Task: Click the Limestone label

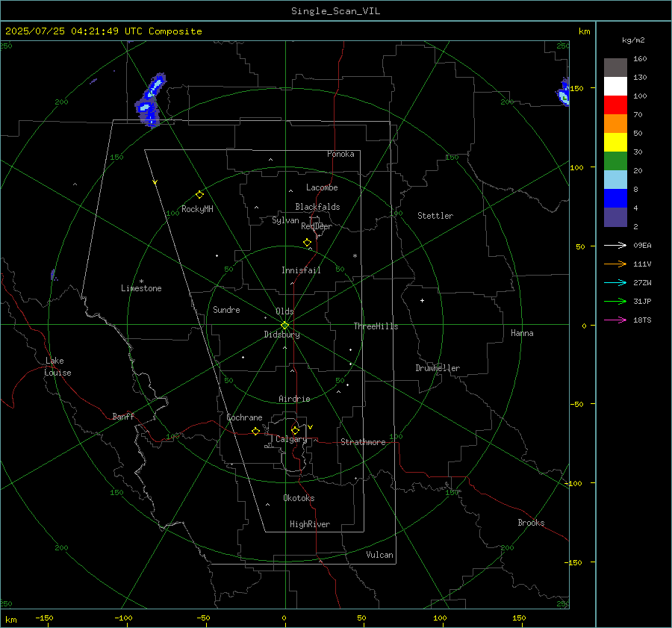Action: 141,288
